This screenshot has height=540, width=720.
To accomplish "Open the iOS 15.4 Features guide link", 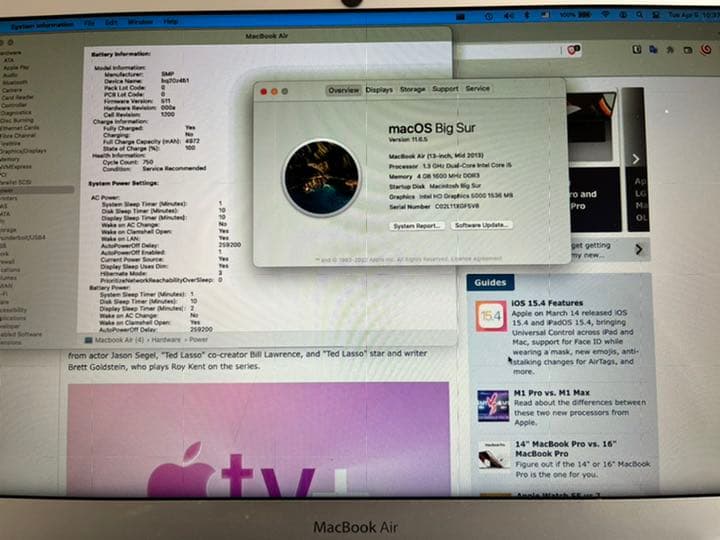I will click(x=547, y=303).
